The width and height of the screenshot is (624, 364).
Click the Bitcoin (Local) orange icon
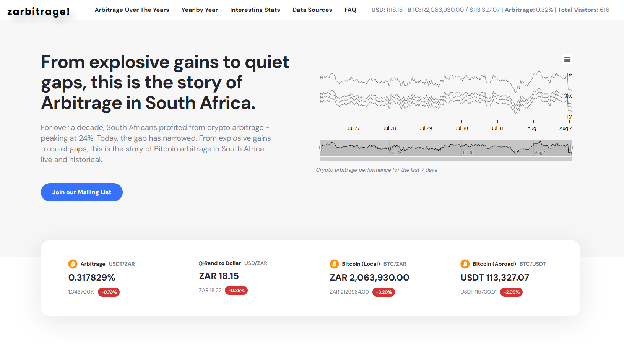tap(334, 264)
